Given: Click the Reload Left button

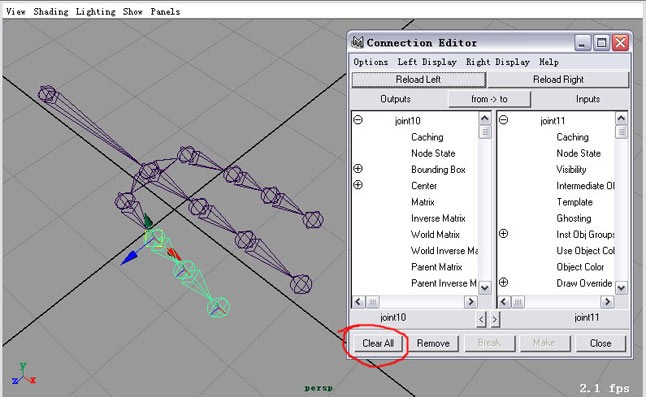Looking at the screenshot, I should pos(419,79).
